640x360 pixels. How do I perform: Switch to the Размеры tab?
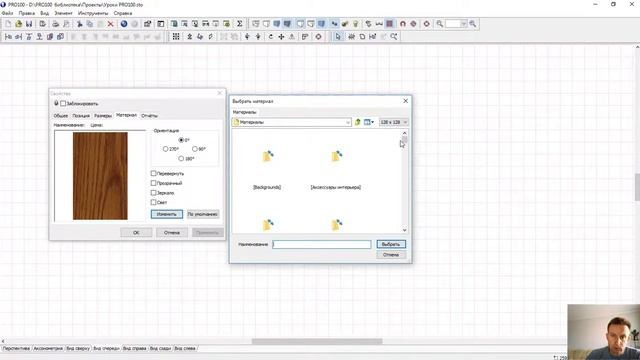coord(103,116)
